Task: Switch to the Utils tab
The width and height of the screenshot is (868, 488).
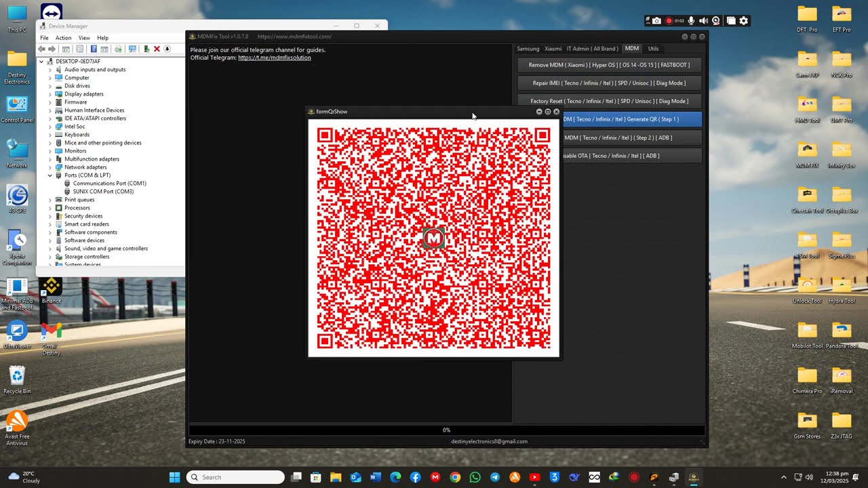Action: 653,49
